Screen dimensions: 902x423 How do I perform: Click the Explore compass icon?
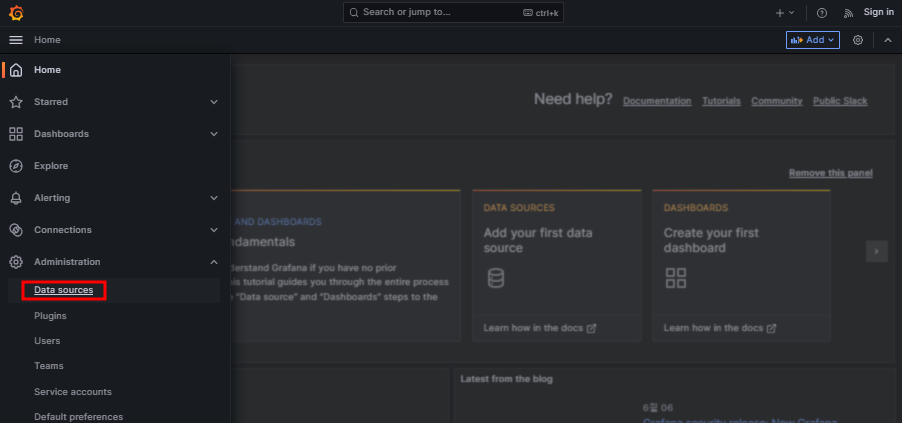(x=16, y=166)
